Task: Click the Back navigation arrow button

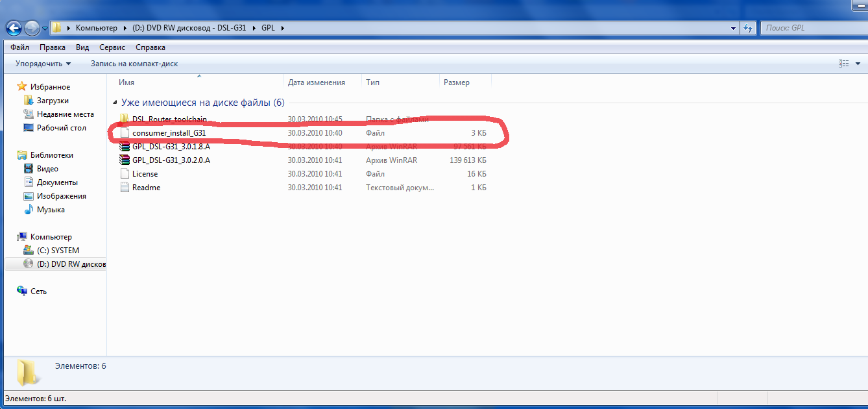Action: coord(14,28)
